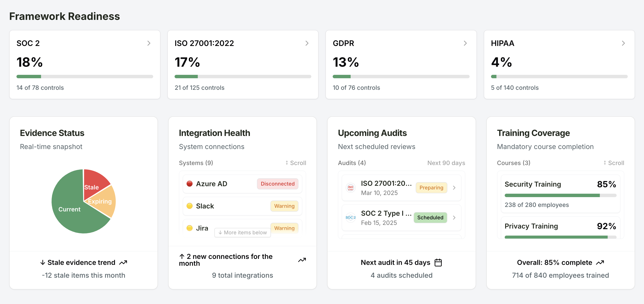Click the Preparing status badge
Screen dimensions: 644x304
(431, 188)
